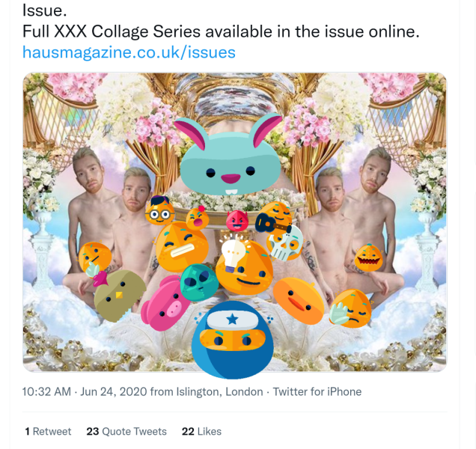Viewport: 476px width, 449px height.
Task: Open the 10:32 AM tweet timestamp
Action: [x=46, y=391]
